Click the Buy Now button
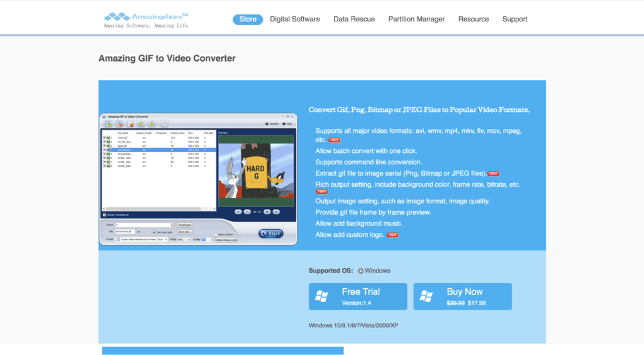This screenshot has height=355, width=644. 462,296
